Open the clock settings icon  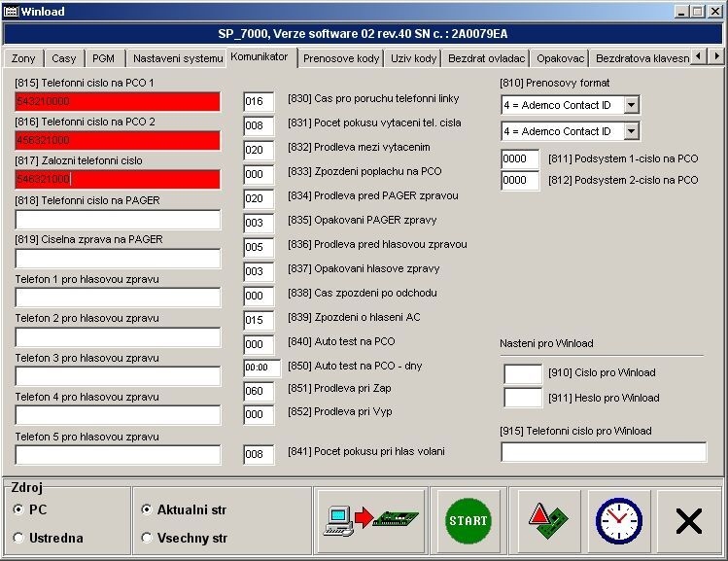(x=618, y=521)
